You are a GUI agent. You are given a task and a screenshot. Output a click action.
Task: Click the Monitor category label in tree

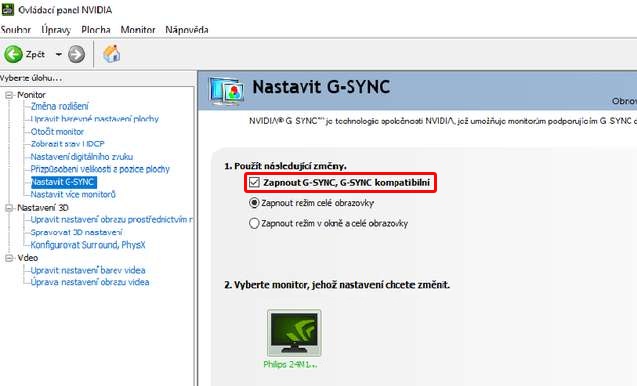pos(31,95)
